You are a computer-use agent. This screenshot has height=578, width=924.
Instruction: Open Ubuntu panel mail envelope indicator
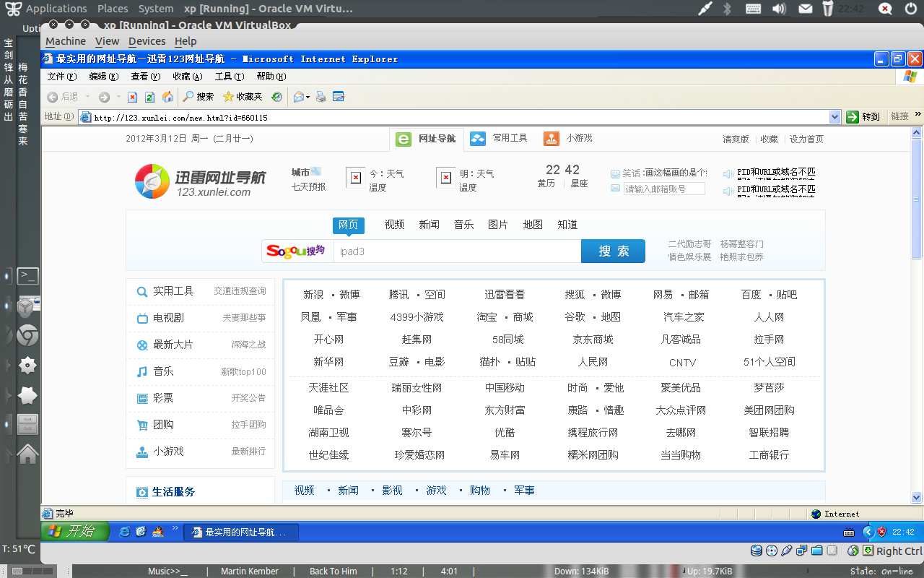click(x=805, y=9)
